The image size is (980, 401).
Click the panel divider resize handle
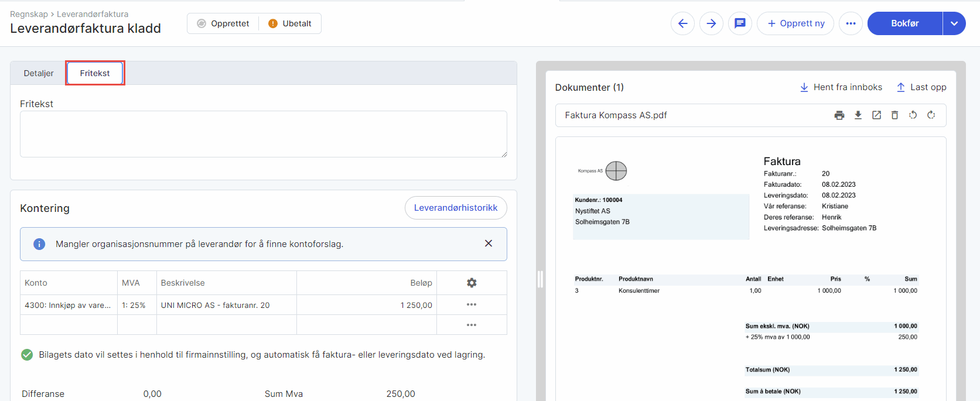540,279
